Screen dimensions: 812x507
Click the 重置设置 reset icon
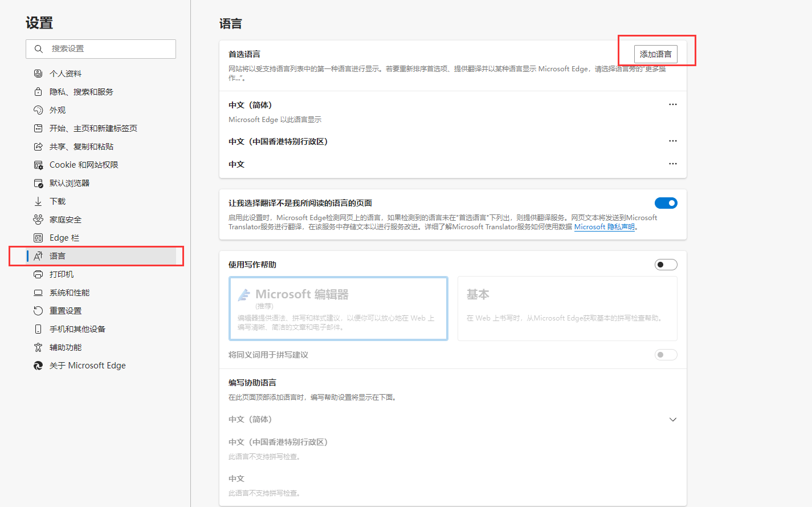click(x=38, y=311)
